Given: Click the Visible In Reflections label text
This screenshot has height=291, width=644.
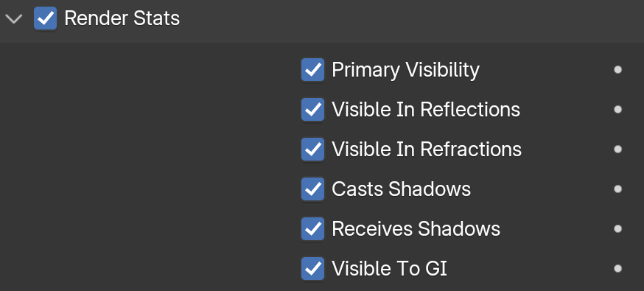Looking at the screenshot, I should pyautogui.click(x=426, y=110).
